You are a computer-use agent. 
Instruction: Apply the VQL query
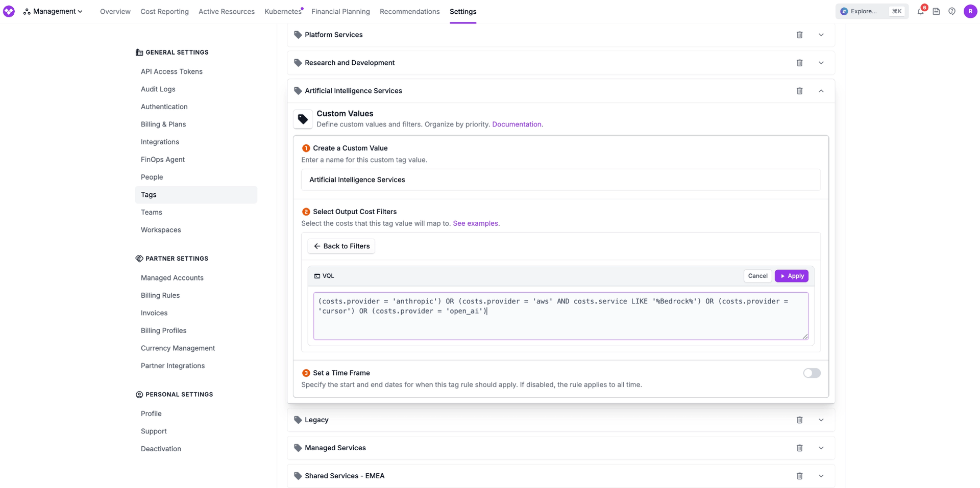(791, 275)
